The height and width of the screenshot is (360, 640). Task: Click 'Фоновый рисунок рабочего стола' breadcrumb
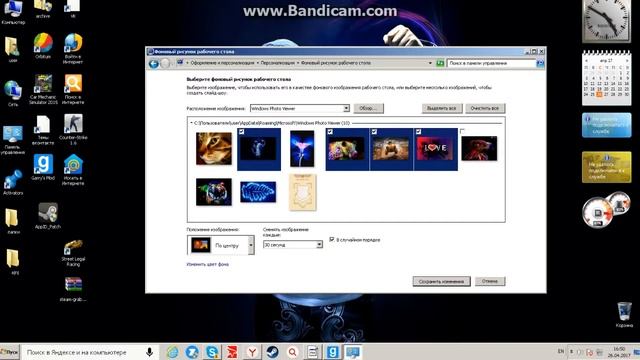coord(336,63)
